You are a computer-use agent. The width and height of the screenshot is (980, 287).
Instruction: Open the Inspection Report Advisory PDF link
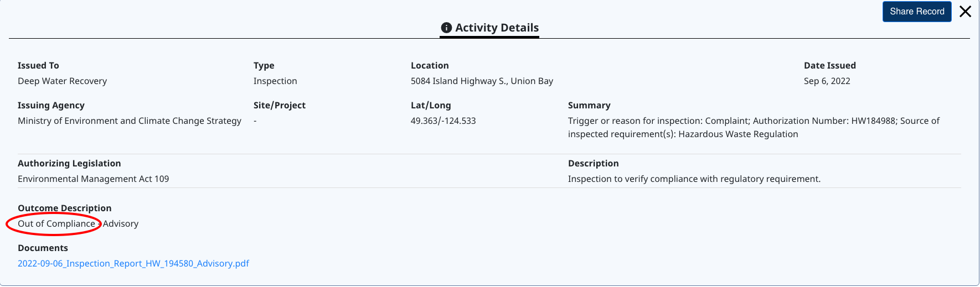133,263
